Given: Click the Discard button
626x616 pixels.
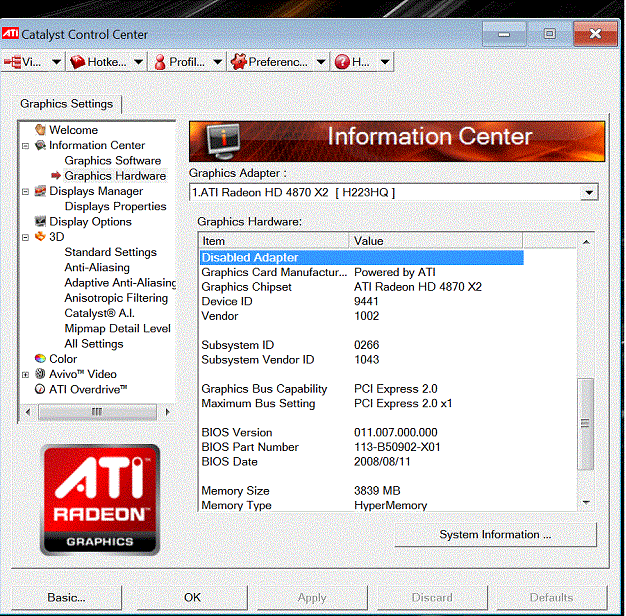Looking at the screenshot, I should click(x=432, y=597).
